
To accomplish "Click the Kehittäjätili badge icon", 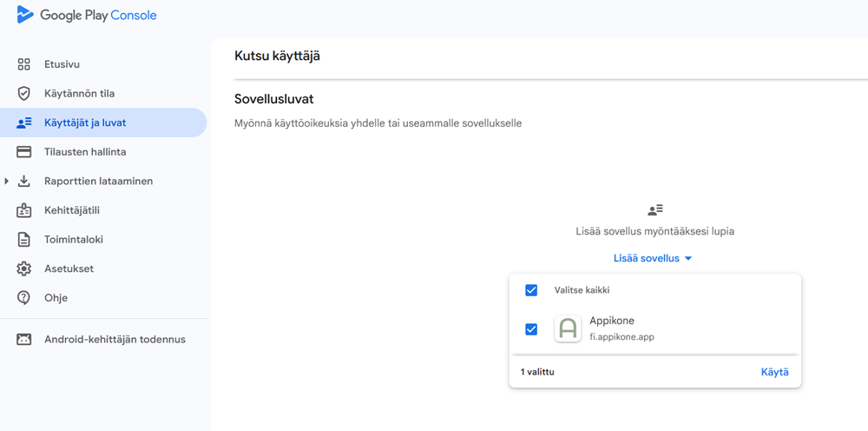I will [x=24, y=210].
